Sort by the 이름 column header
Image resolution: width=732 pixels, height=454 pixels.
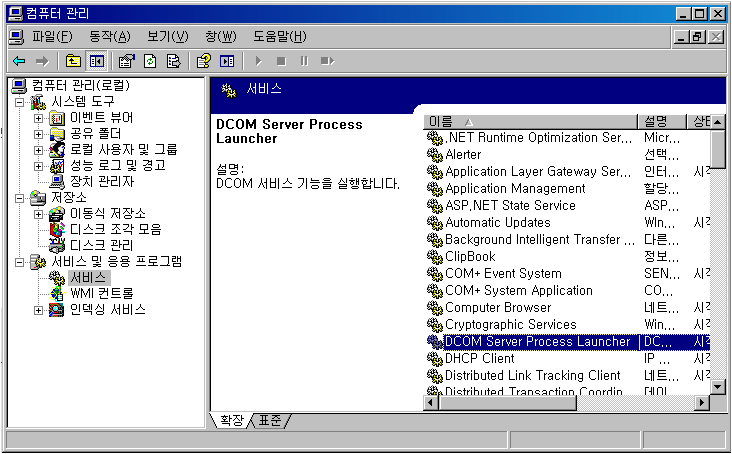click(530, 122)
